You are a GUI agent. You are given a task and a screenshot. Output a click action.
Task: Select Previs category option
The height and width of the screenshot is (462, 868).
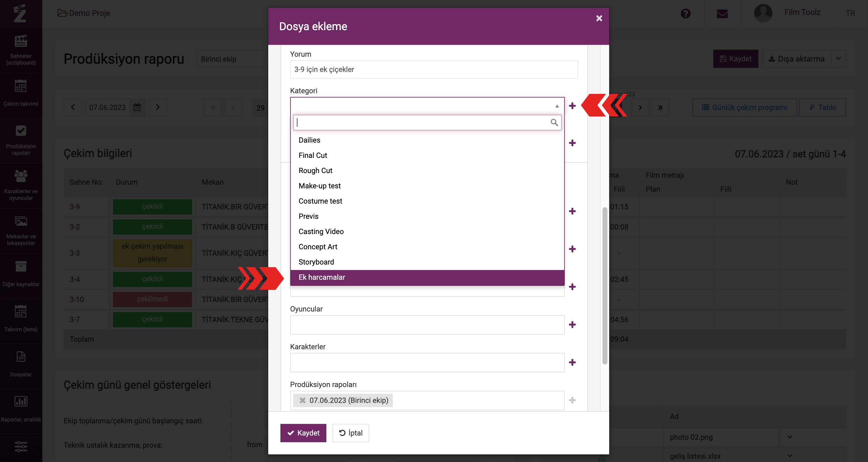pyautogui.click(x=427, y=216)
